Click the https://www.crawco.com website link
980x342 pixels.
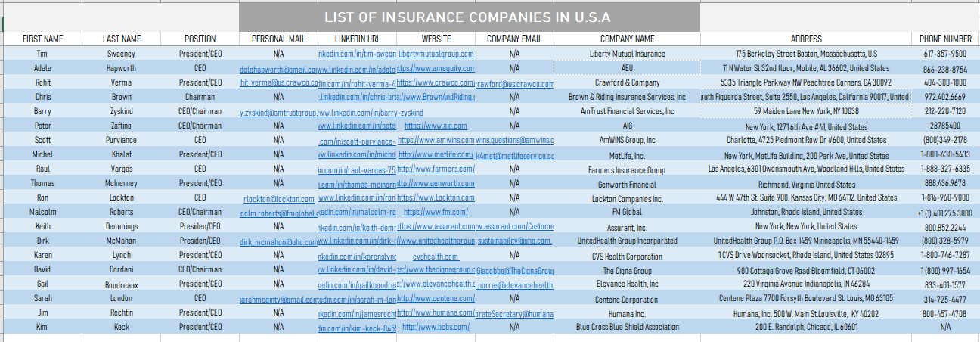point(435,82)
